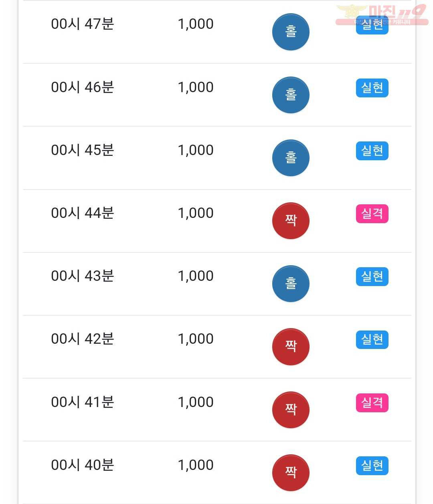Click the pink 실격 badge for 00시 44분
The width and height of the screenshot is (433, 504).
point(372,214)
